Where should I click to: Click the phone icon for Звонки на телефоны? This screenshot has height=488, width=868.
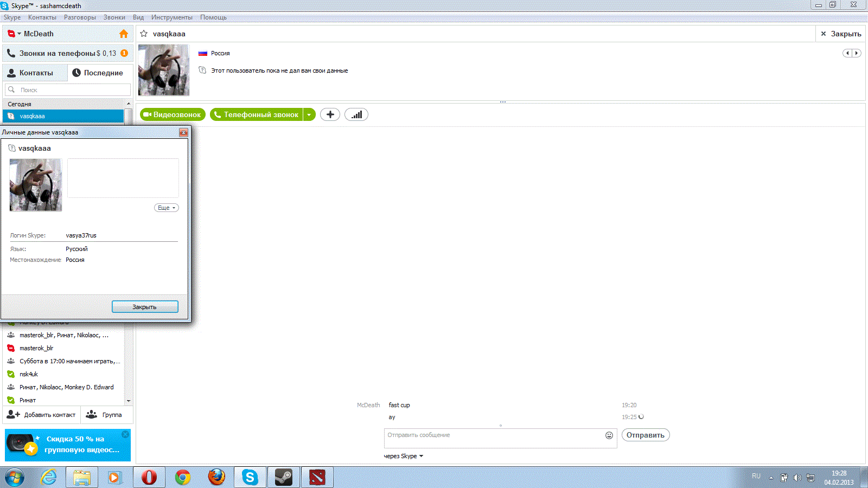coord(11,53)
